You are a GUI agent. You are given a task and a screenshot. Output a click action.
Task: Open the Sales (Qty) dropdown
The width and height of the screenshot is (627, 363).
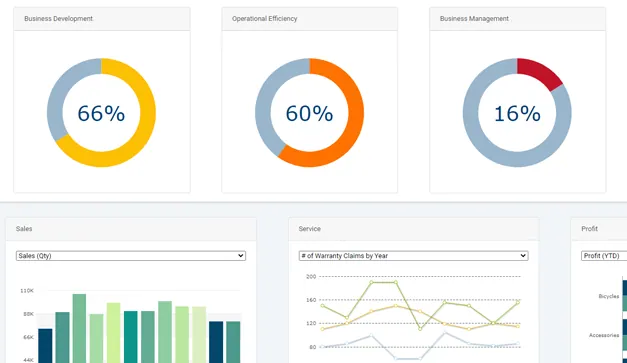(131, 256)
